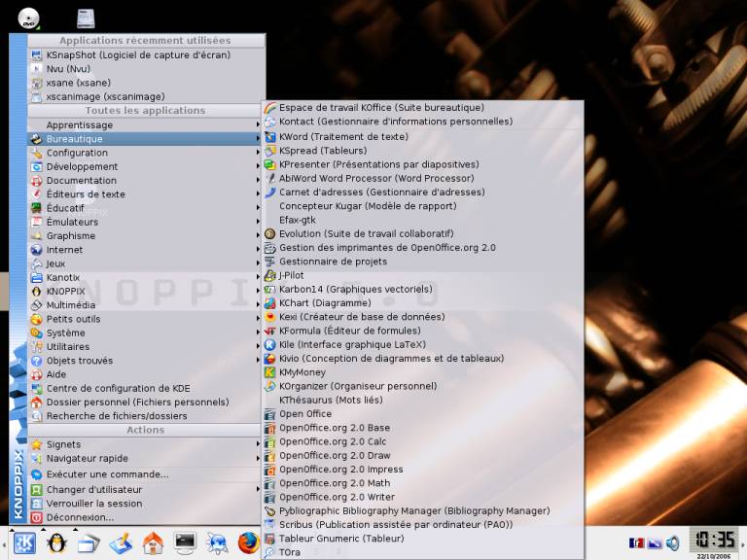Select Gestionnaire de projets entry
Screen dimensions: 747x560
coord(422,262)
